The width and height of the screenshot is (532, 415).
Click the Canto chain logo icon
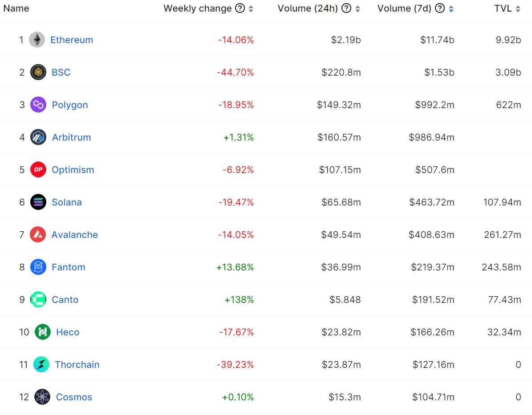point(38,300)
